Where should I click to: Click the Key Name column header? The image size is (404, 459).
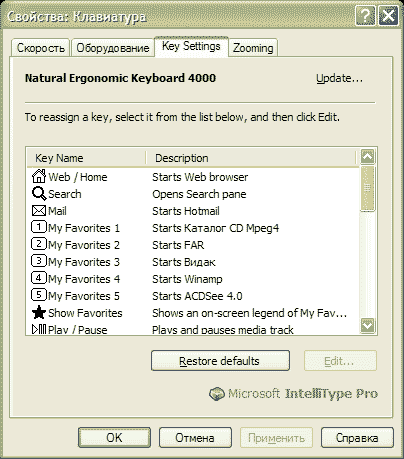pyautogui.click(x=87, y=158)
